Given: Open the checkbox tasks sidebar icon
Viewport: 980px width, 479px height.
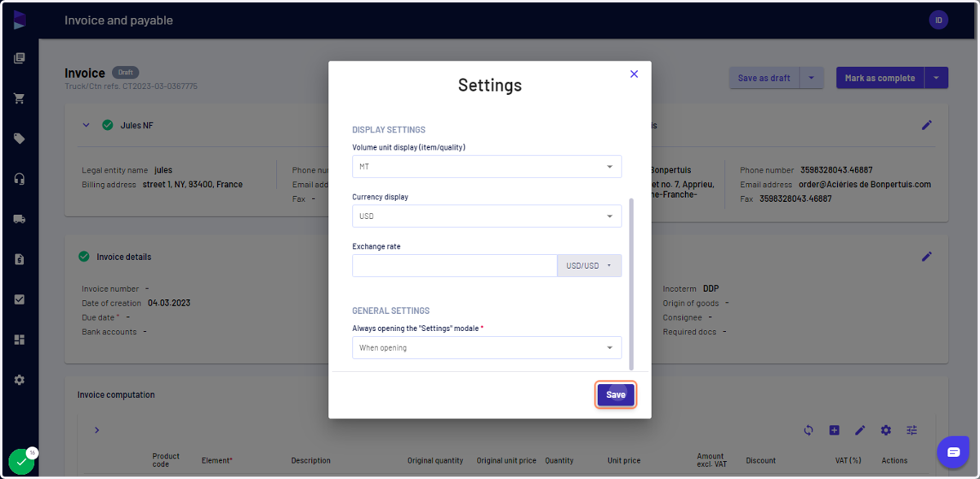Looking at the screenshot, I should tap(20, 299).
